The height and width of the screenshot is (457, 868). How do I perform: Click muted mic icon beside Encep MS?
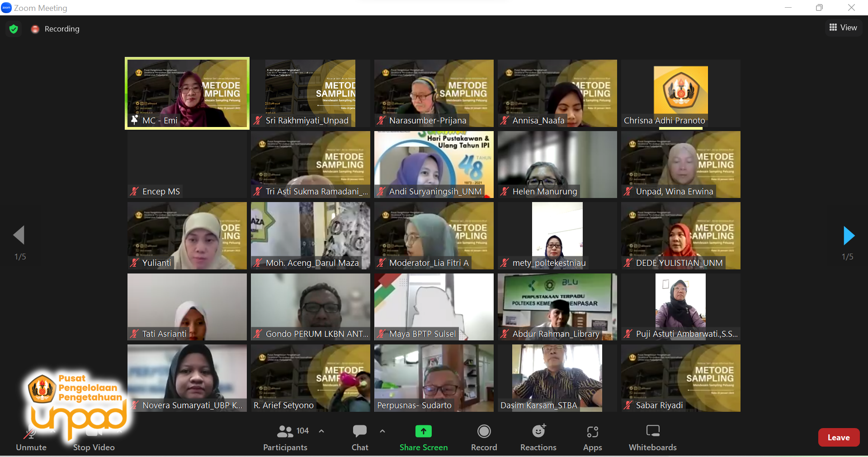coord(134,192)
